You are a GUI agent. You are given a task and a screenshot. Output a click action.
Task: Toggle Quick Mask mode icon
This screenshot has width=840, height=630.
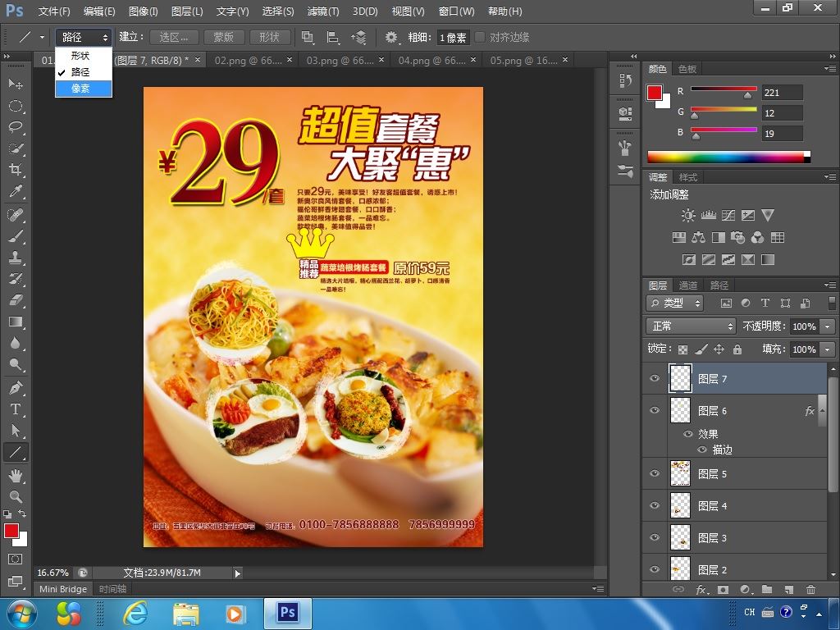(16, 559)
